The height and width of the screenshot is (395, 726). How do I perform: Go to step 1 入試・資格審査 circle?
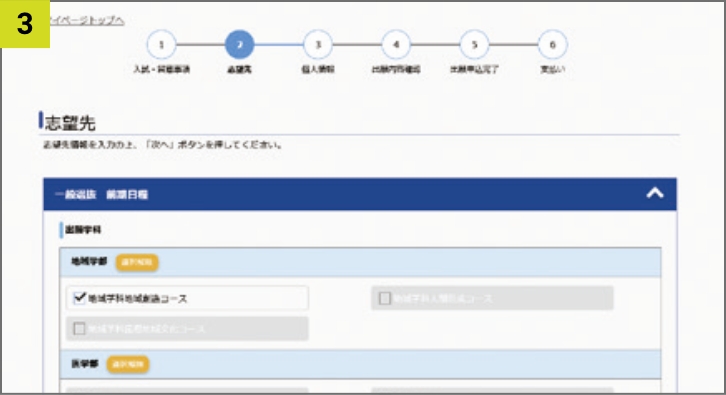tap(161, 45)
